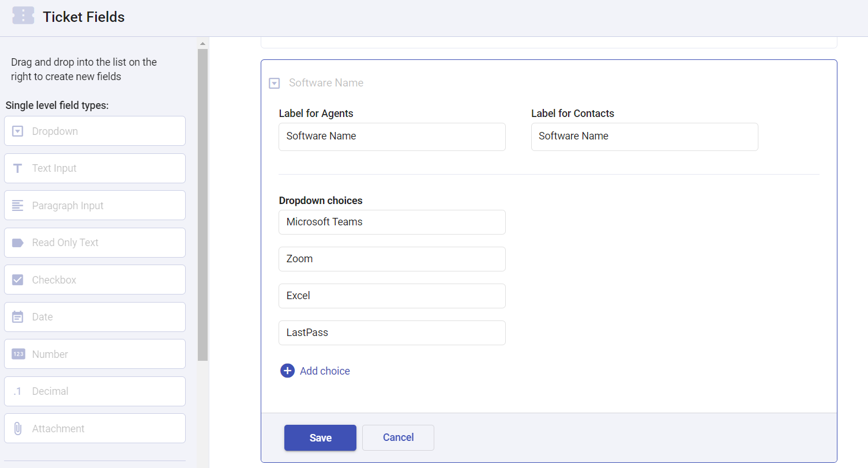
Task: Click the Ticket Fields app icon
Action: pos(23,15)
